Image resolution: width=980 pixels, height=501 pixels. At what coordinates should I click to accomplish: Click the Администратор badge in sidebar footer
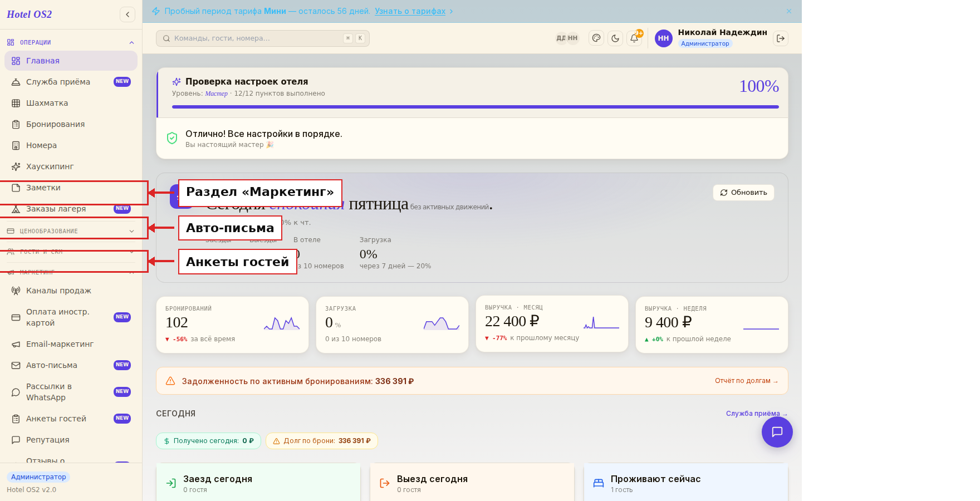coord(38,477)
